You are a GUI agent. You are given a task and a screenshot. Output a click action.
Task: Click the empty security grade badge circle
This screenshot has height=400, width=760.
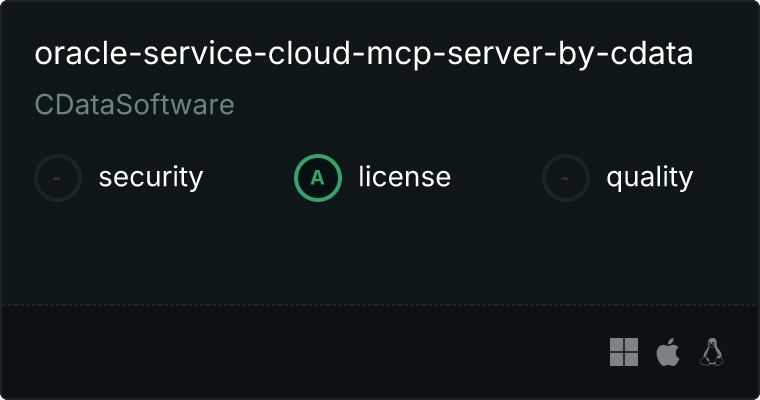point(58,178)
